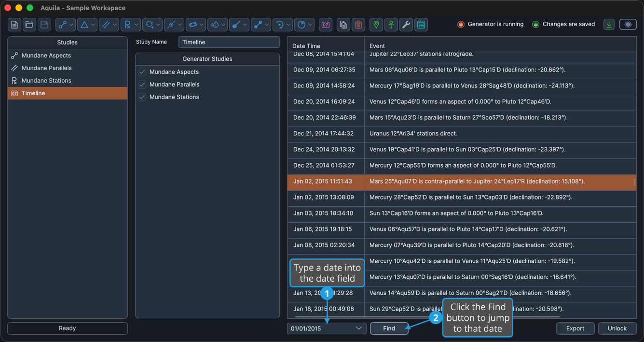Expand the two-connected-dots tool dropdown
The width and height of the screenshot is (644, 342).
(x=267, y=25)
